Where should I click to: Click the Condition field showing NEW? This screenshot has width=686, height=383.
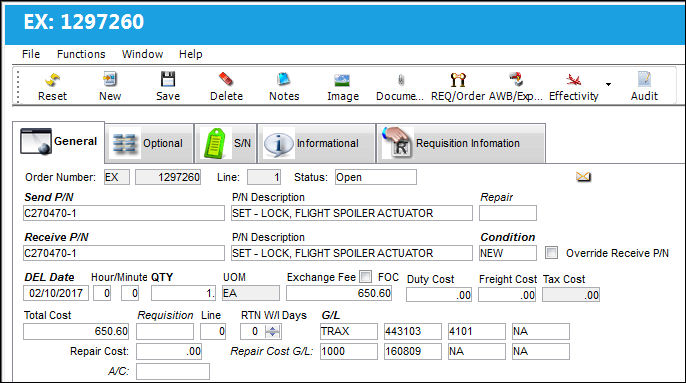click(508, 253)
